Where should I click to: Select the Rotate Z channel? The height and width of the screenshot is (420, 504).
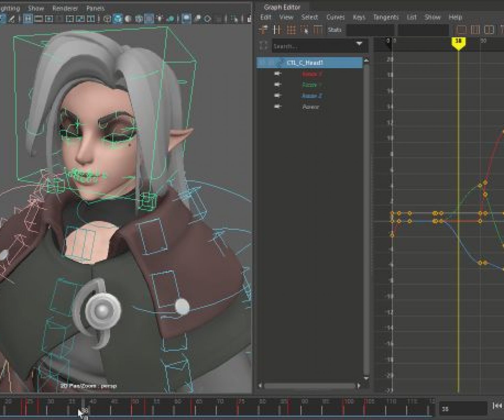311,96
